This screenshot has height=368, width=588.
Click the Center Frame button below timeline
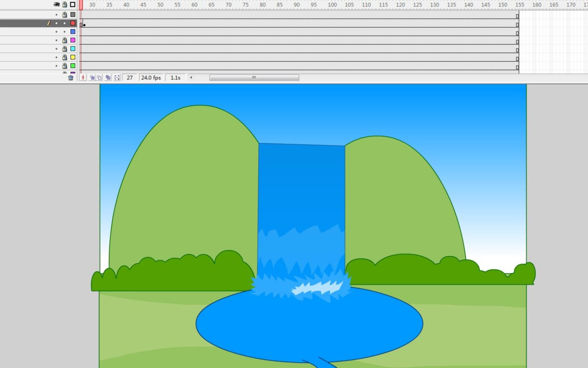click(83, 78)
